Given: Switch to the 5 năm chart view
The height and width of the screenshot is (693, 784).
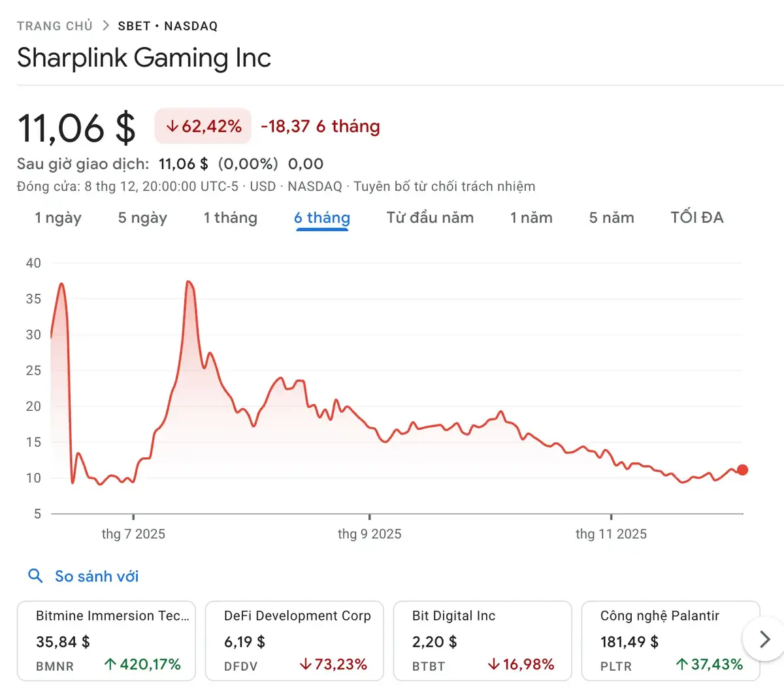Looking at the screenshot, I should [611, 218].
